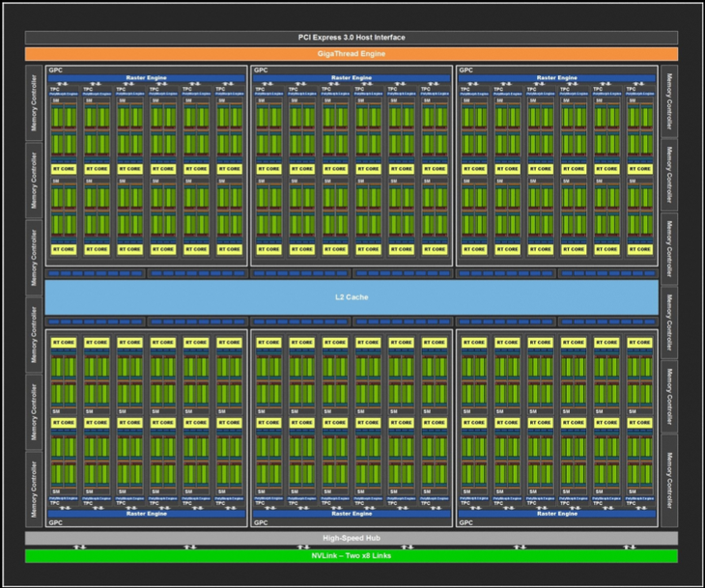Click Raster Engine in the top-left GPC
This screenshot has width=705, height=588.
[147, 77]
